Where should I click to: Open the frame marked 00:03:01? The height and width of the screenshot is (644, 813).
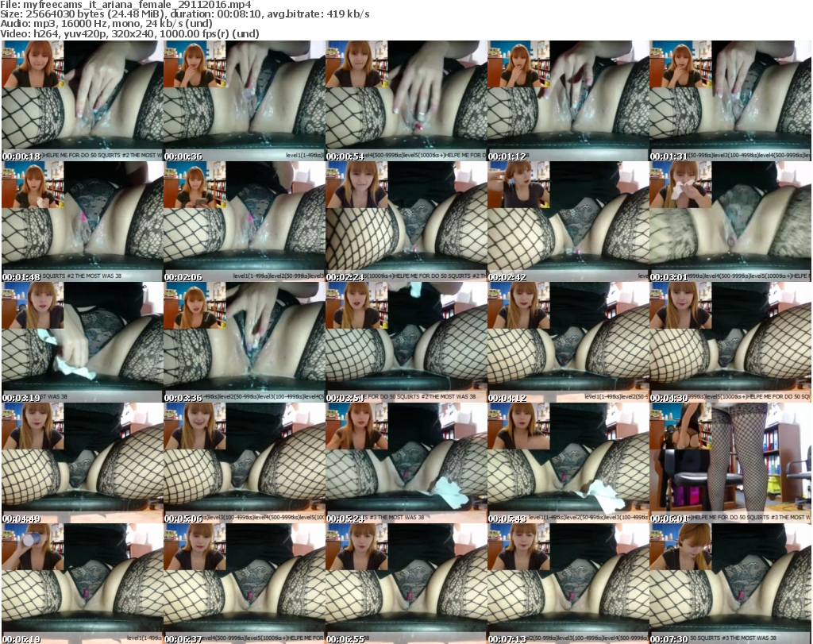pyautogui.click(x=730, y=222)
